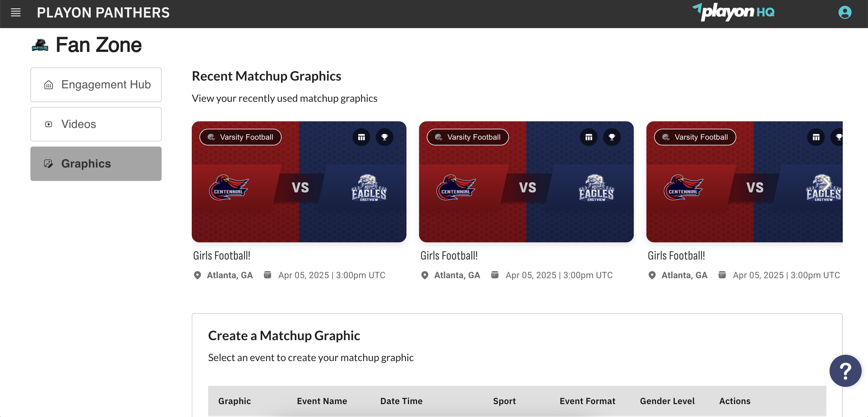Open the Engagement Hub section
Viewport: 868px width, 417px height.
tap(96, 85)
